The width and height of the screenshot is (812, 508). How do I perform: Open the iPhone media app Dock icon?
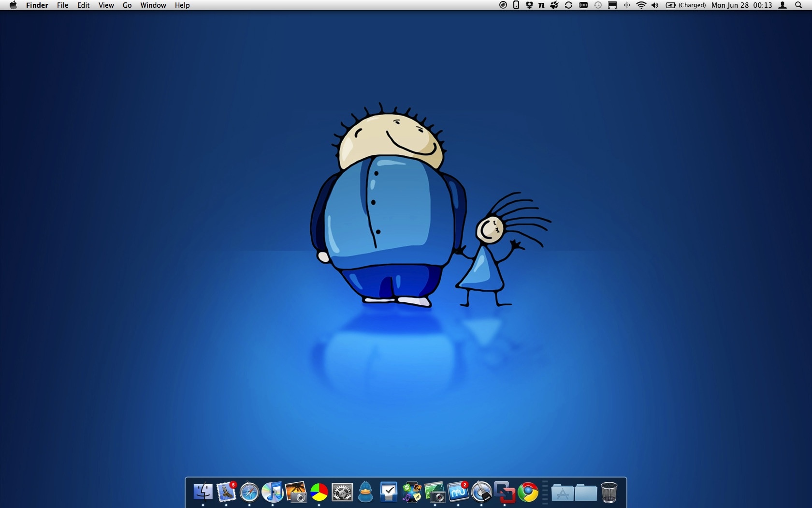[412, 493]
